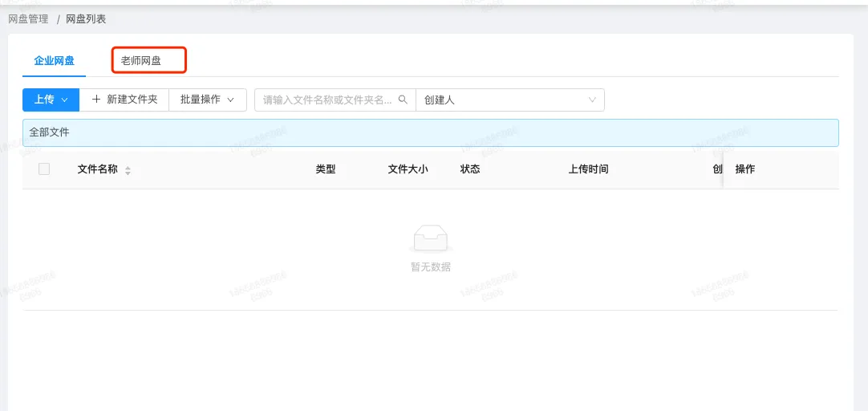The width and height of the screenshot is (868, 411).
Task: Click the 操作 column header
Action: click(745, 169)
